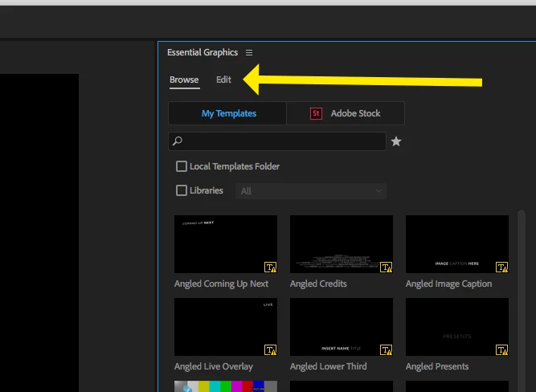536x392 pixels.
Task: Click missing font warning icon on Angled Coming Up Next
Action: (x=270, y=267)
